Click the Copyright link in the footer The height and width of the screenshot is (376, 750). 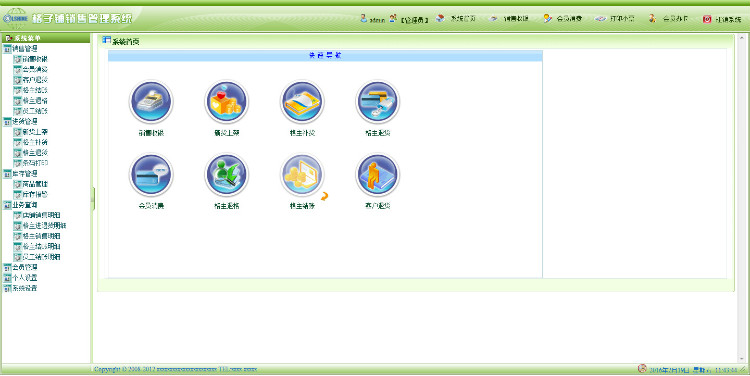pyautogui.click(x=176, y=369)
